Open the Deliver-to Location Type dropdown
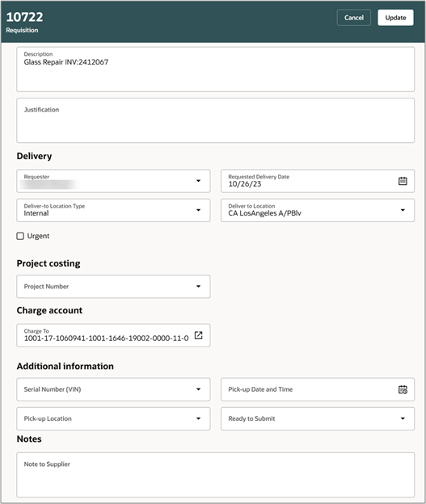 [x=113, y=210]
